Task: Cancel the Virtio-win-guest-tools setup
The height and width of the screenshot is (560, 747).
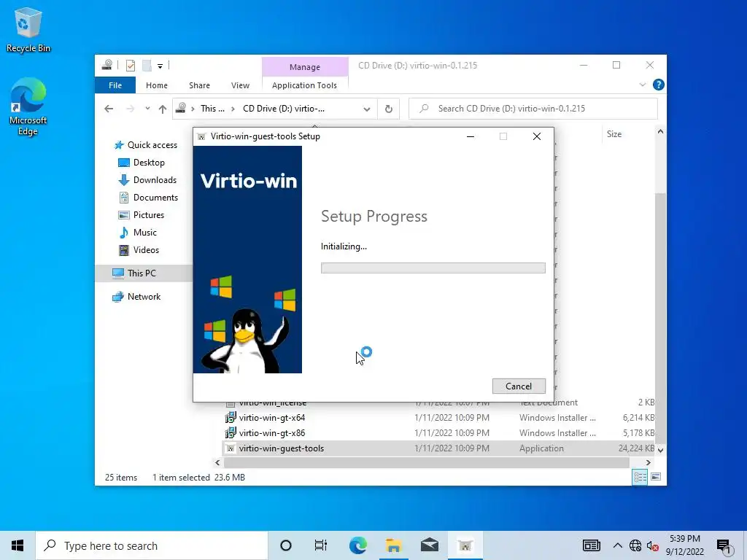Action: [519, 386]
